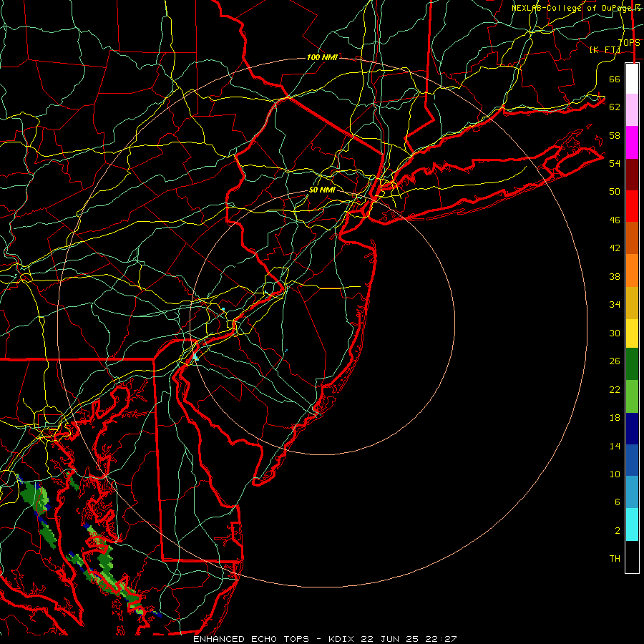This screenshot has height=644, width=644.
Task: Click the legend value '58'
Action: [615, 135]
